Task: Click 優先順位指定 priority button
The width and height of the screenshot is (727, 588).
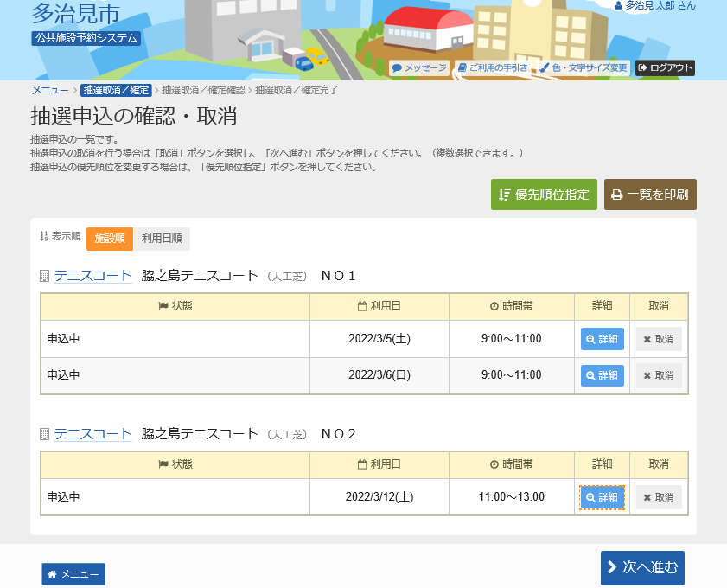Action: [x=544, y=195]
